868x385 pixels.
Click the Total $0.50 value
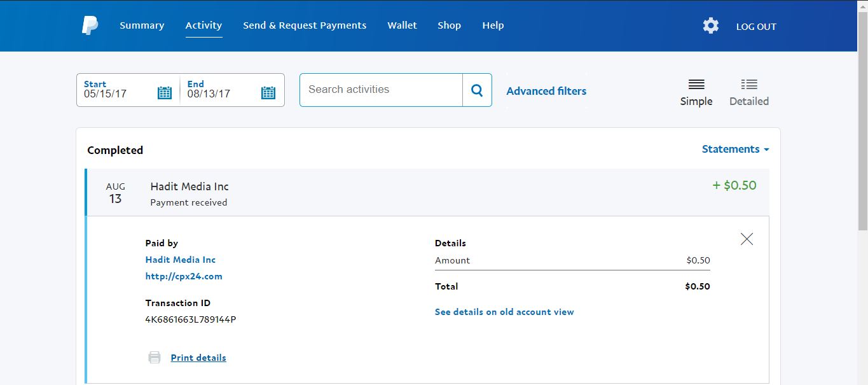(x=698, y=286)
